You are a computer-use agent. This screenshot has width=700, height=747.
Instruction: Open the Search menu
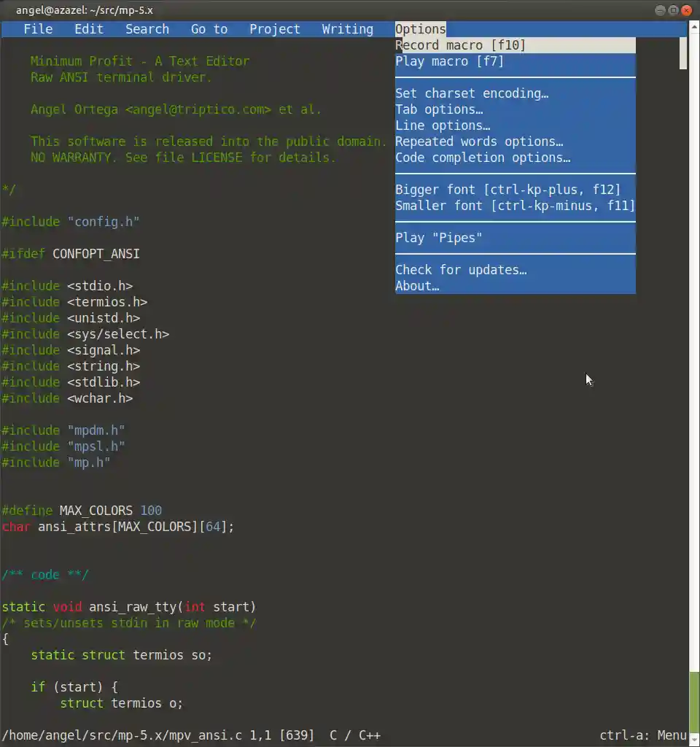(x=147, y=29)
